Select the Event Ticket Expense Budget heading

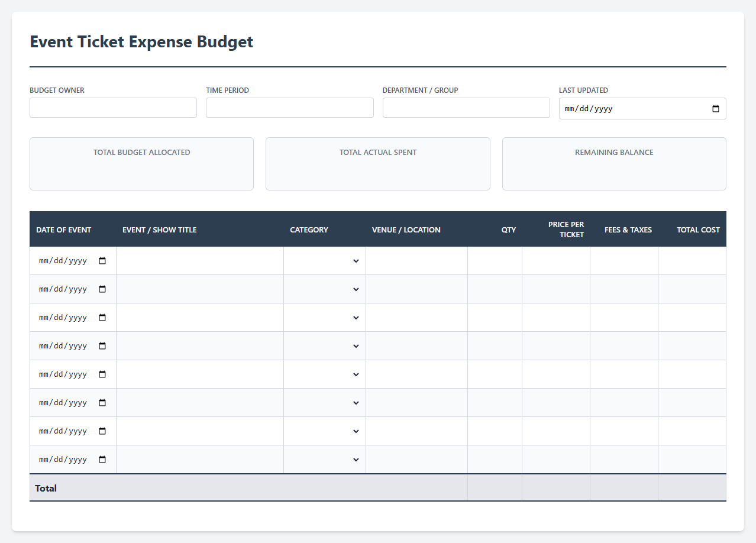pos(141,41)
